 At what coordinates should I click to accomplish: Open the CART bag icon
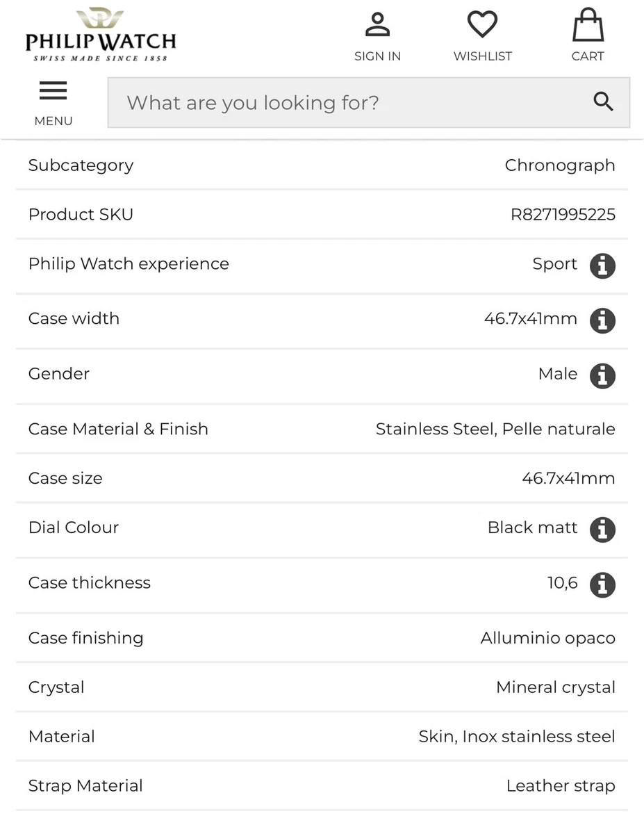588,25
